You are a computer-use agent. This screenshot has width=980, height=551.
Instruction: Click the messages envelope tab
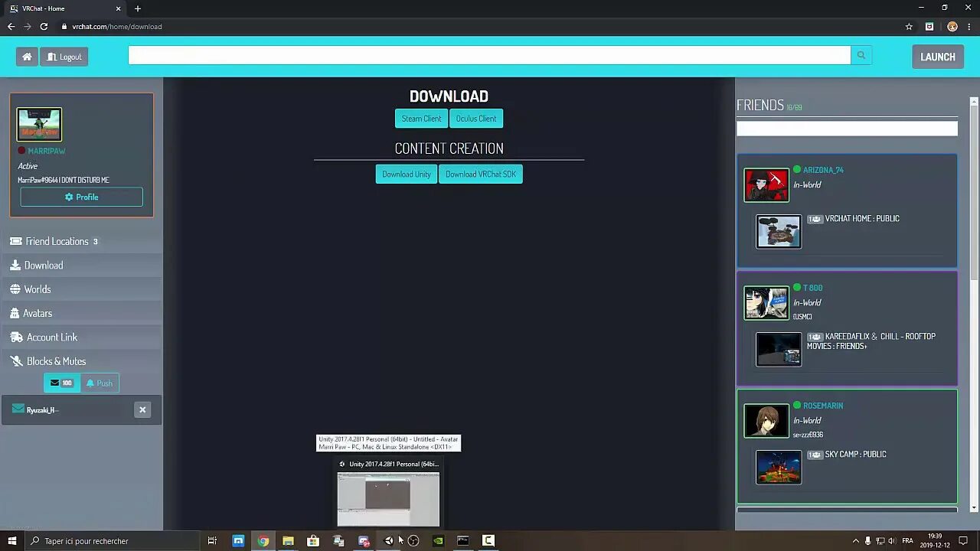tap(61, 383)
